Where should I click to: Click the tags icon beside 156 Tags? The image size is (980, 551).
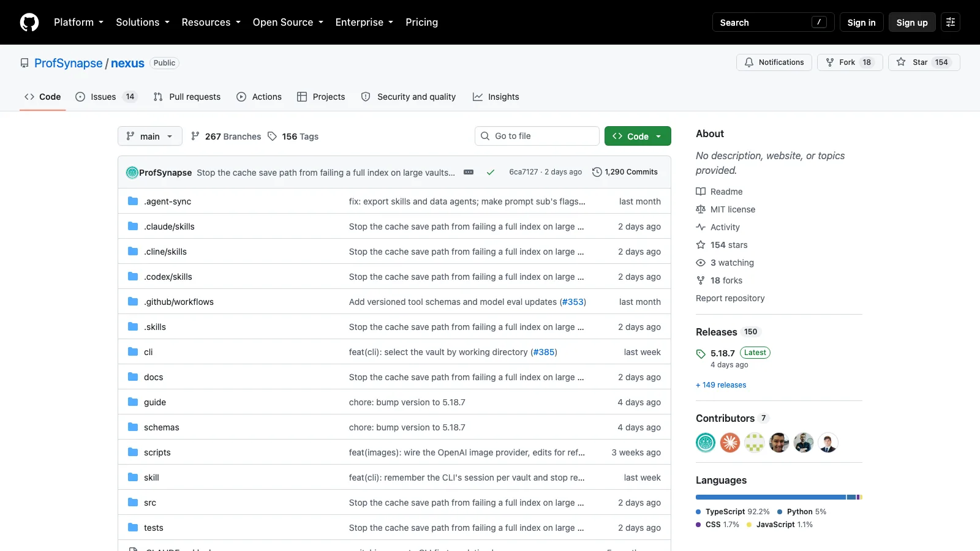coord(273,136)
